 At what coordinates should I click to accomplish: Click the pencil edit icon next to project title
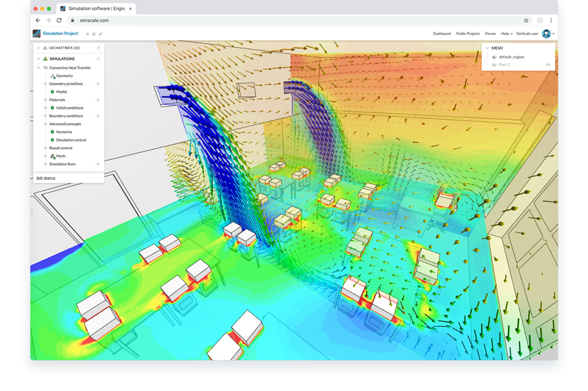(x=101, y=33)
